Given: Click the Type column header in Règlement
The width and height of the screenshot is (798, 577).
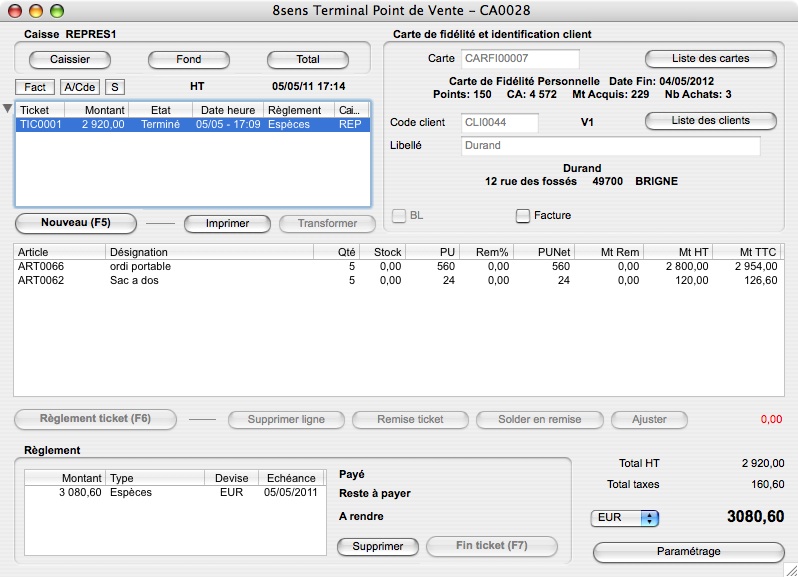Looking at the screenshot, I should tap(155, 478).
